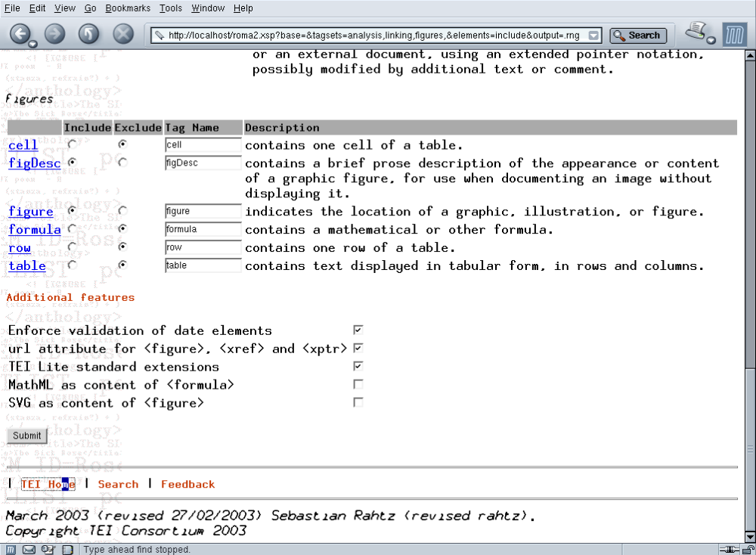Click the Stop loading button
Image resolution: width=756 pixels, height=555 pixels.
(x=123, y=34)
